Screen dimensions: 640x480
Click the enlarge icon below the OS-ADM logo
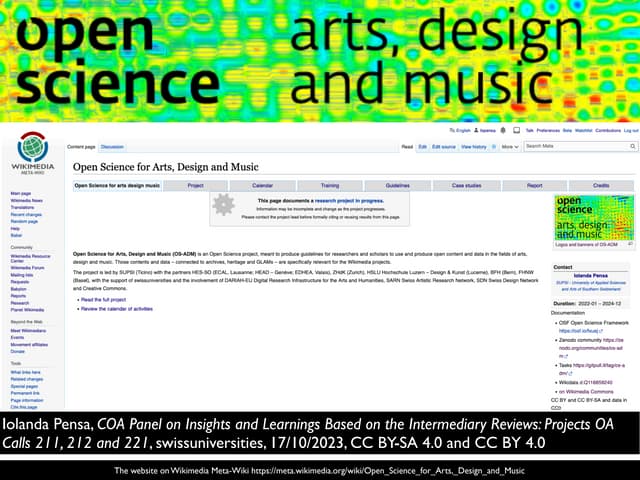[631, 245]
